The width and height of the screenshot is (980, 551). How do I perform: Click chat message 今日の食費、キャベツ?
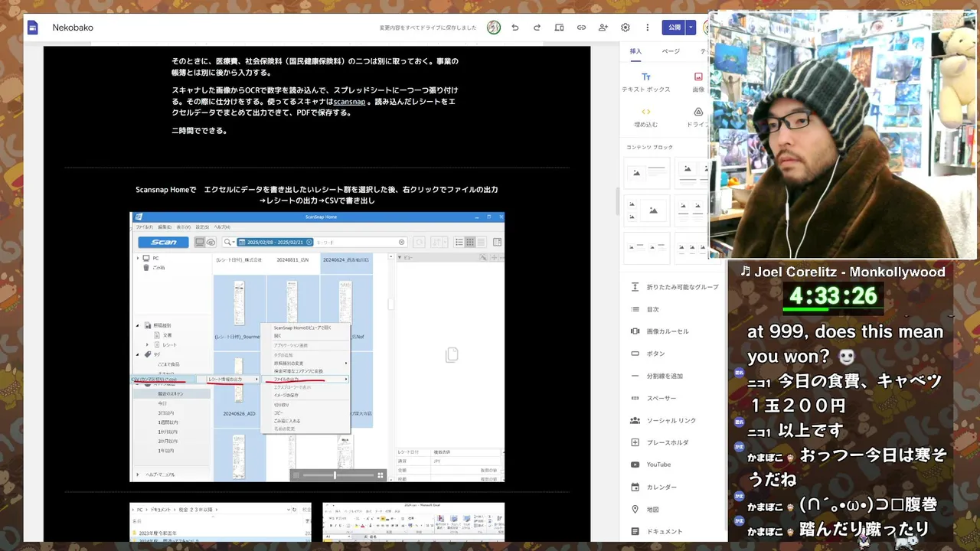click(x=845, y=393)
